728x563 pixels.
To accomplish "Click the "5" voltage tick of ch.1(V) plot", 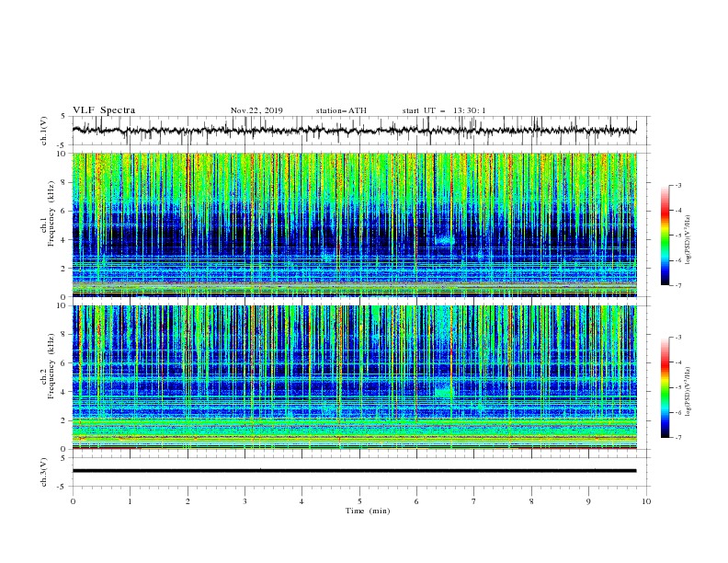I will point(63,116).
